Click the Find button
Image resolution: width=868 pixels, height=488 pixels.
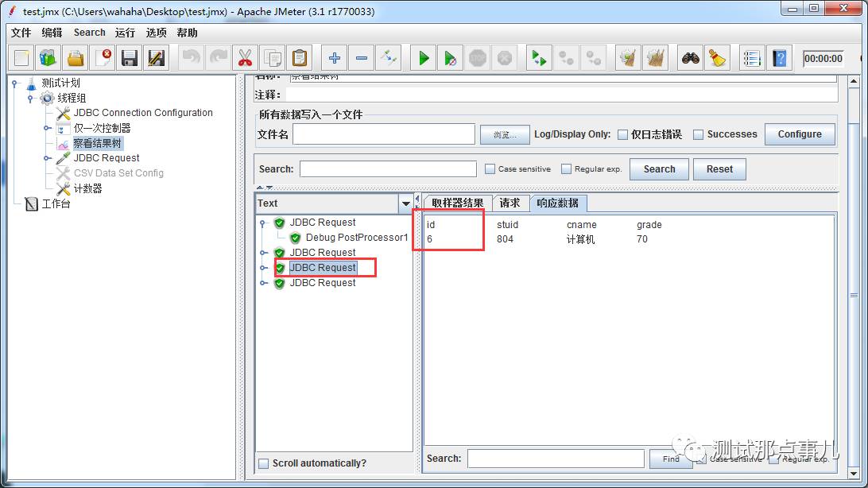click(x=670, y=459)
